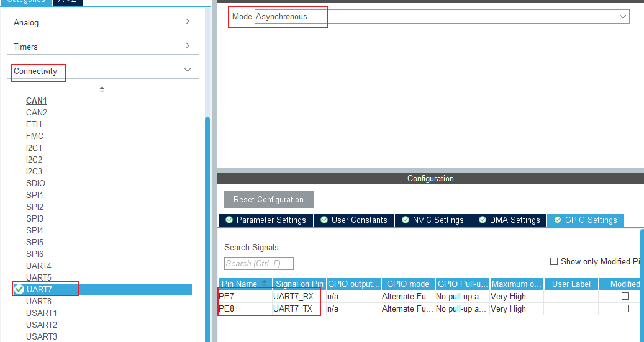Select I2C2 peripheral
The width and height of the screenshot is (644, 342).
34,160
